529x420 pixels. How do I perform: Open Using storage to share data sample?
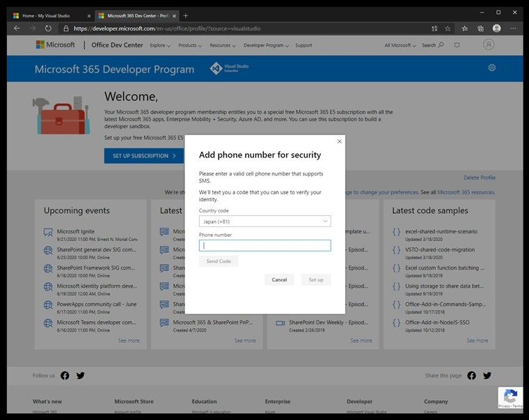444,286
